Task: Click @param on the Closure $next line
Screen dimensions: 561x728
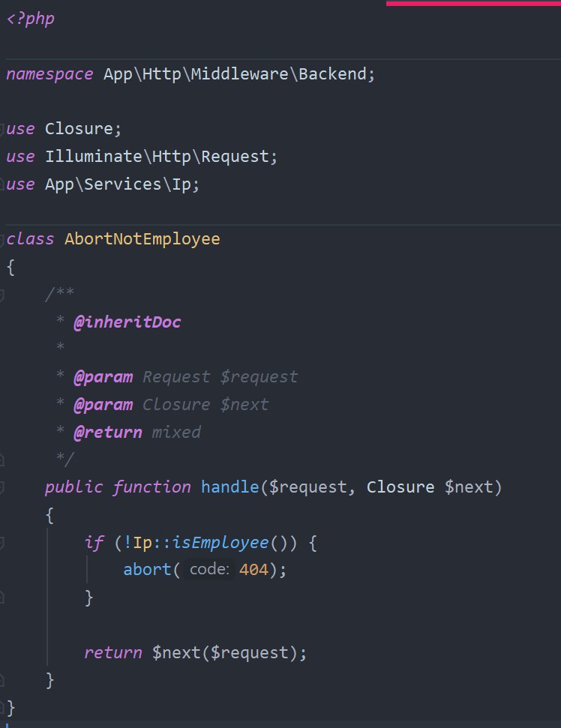Action: coord(103,405)
